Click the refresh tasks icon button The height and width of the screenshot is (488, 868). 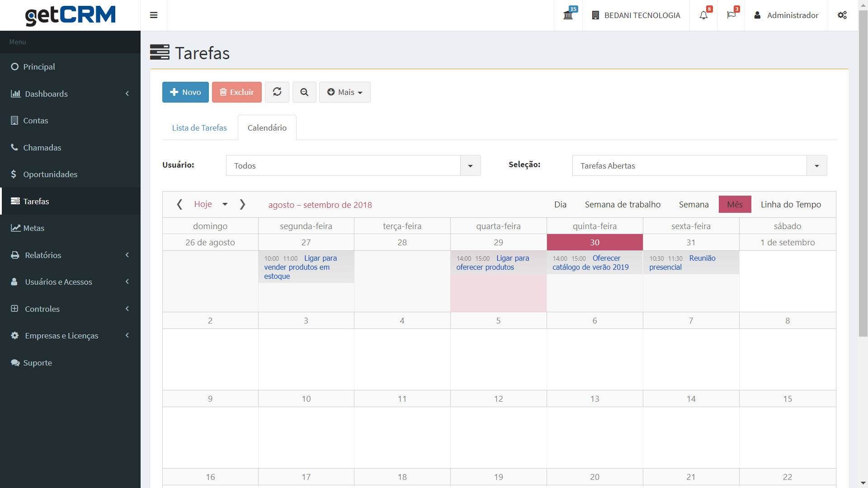[277, 92]
